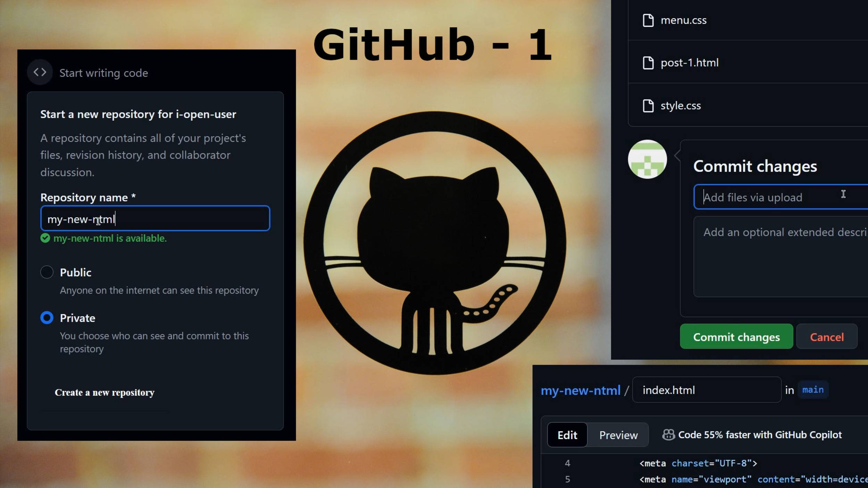Click the 'Private' option label
Viewport: 868px width, 488px height.
pos(77,318)
